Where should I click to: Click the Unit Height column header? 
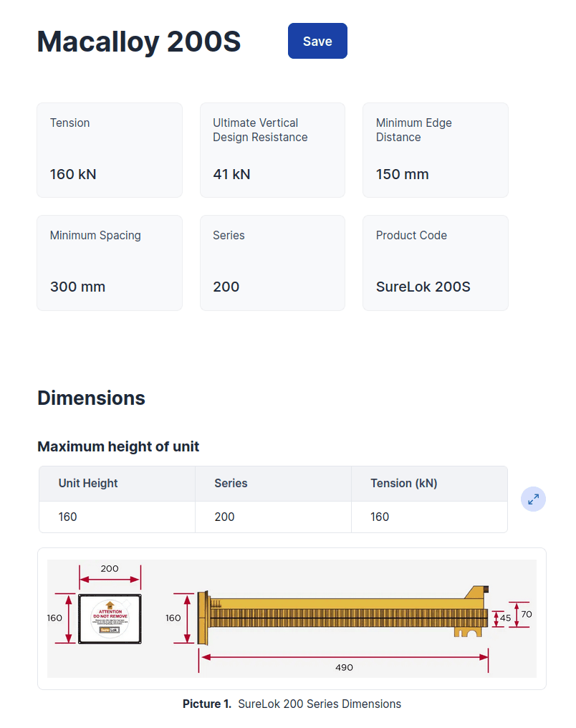[x=117, y=484]
